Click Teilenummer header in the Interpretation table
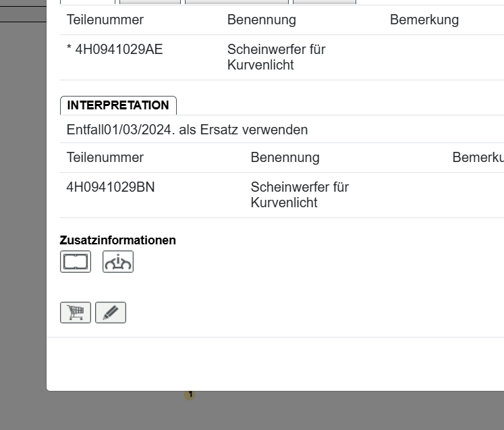504x430 pixels. point(105,157)
